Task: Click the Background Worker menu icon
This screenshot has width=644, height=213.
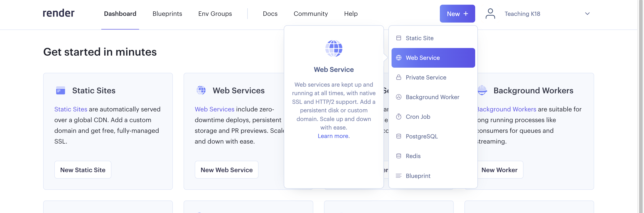Action: [x=398, y=97]
